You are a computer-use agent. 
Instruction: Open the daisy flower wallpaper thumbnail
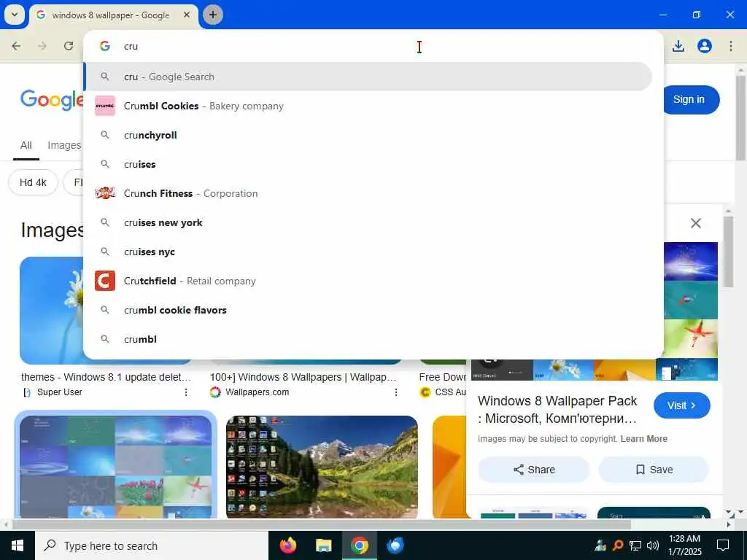[x=52, y=311]
